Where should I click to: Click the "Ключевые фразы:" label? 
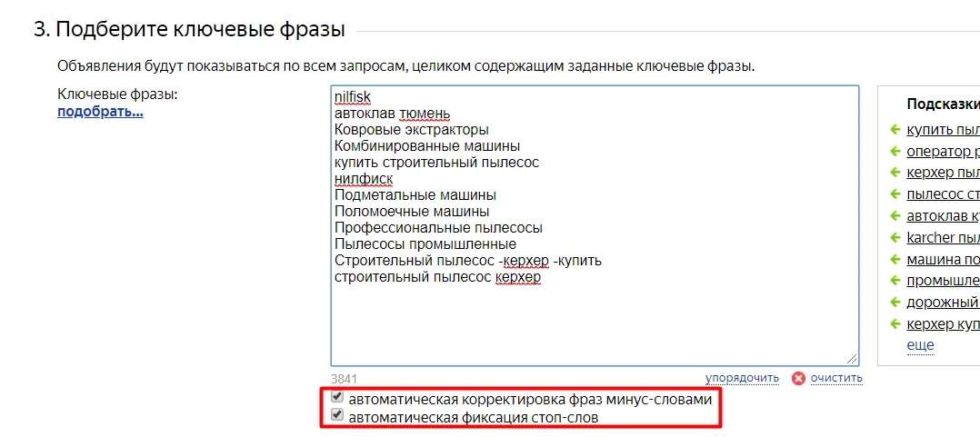118,94
